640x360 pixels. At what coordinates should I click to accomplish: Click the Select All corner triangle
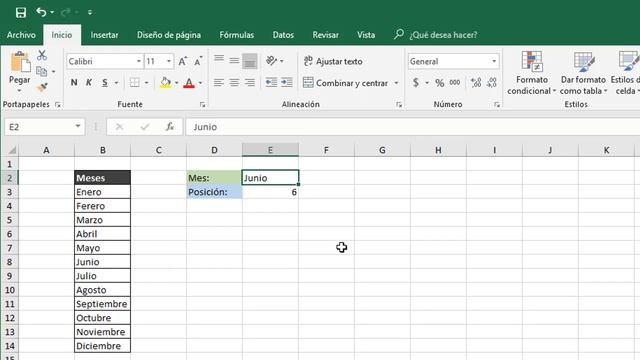[x=12, y=150]
